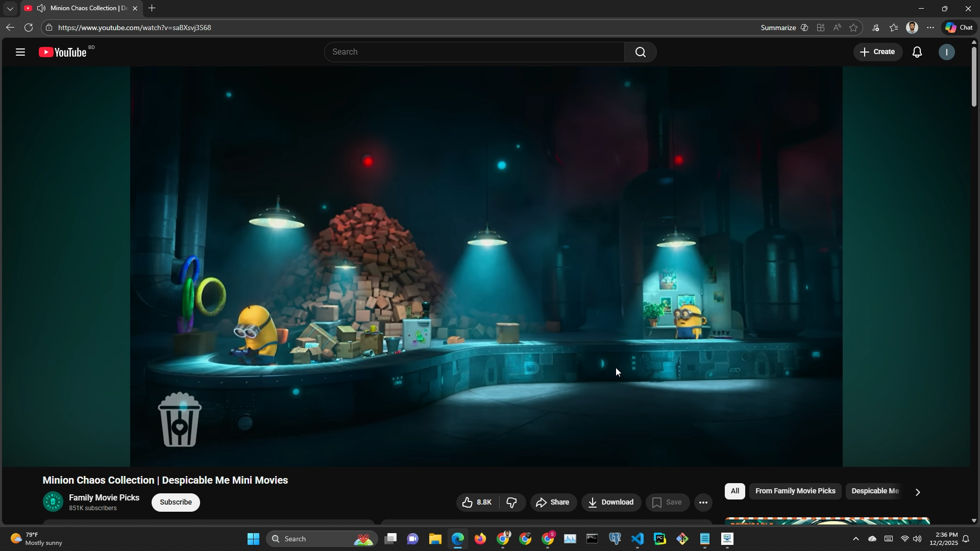The height and width of the screenshot is (551, 980).
Task: Select the All filter chip
Action: click(734, 491)
